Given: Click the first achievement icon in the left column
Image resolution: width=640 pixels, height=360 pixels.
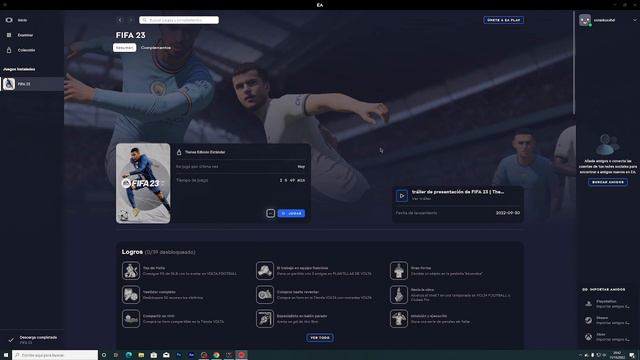Looking at the screenshot, I should click(x=131, y=271).
